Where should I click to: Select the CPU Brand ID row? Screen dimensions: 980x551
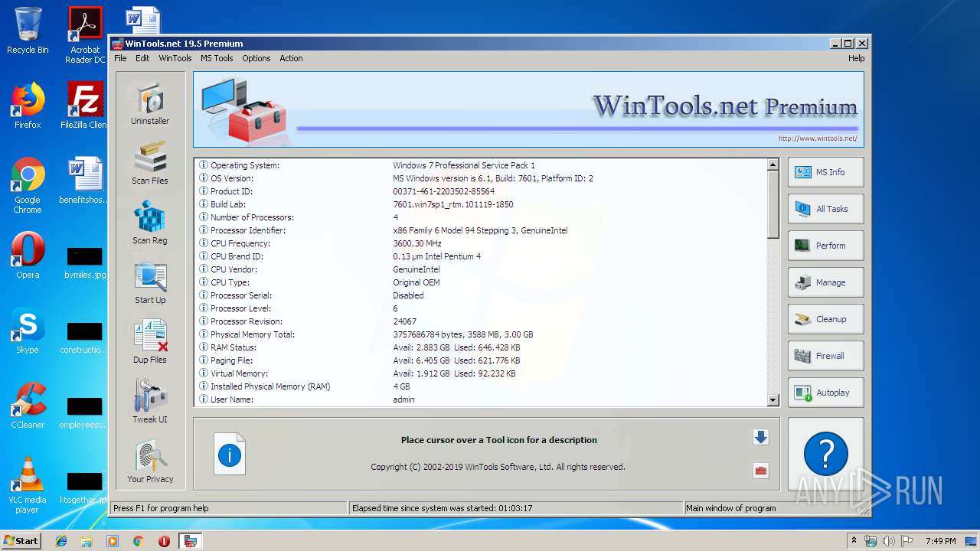point(482,256)
